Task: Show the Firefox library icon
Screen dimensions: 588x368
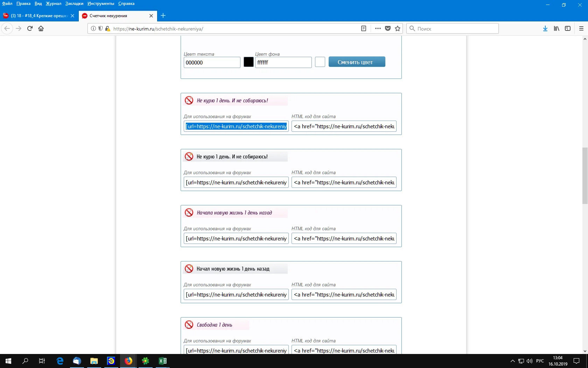Action: [x=556, y=28]
